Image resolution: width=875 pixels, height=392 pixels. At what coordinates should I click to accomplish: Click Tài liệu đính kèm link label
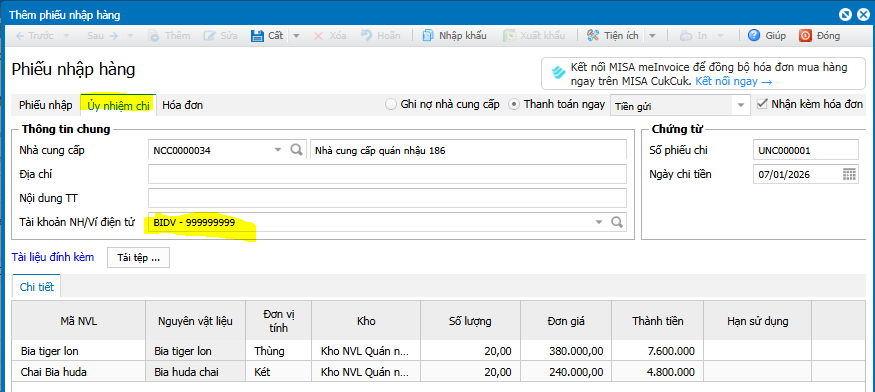53,257
